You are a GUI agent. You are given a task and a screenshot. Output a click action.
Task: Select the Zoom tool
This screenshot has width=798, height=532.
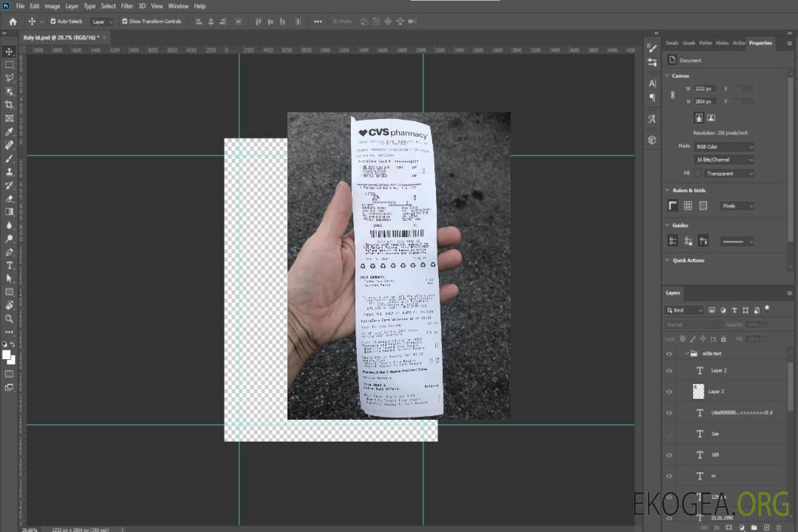pyautogui.click(x=9, y=318)
